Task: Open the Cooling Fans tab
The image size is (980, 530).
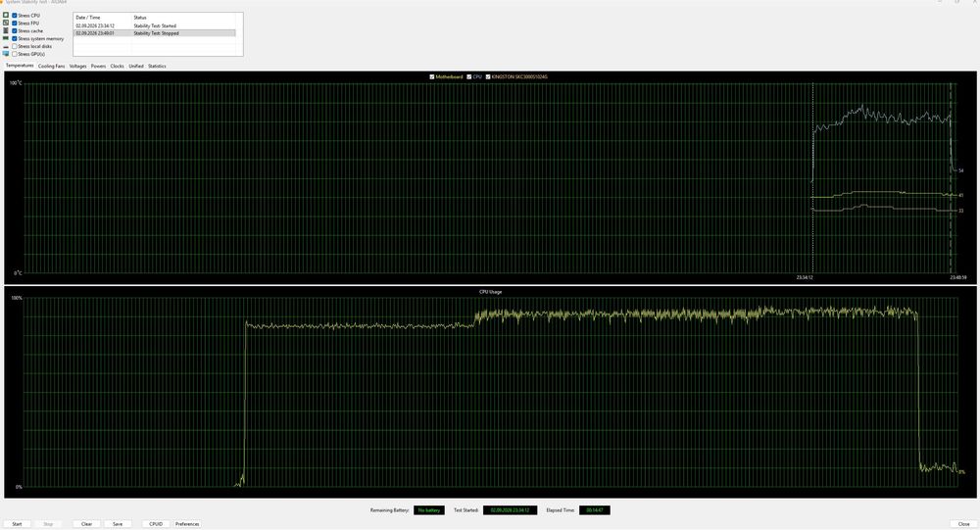Action: (x=51, y=66)
